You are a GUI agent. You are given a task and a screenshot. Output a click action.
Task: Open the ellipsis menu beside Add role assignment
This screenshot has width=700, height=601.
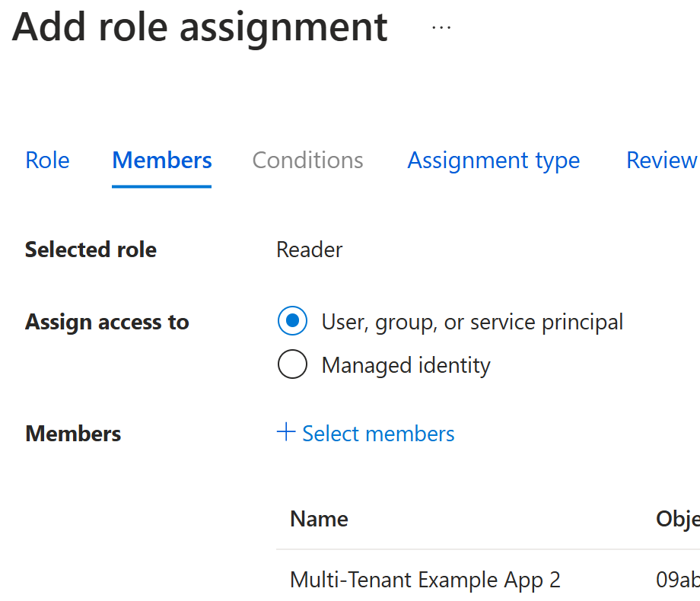click(x=441, y=27)
